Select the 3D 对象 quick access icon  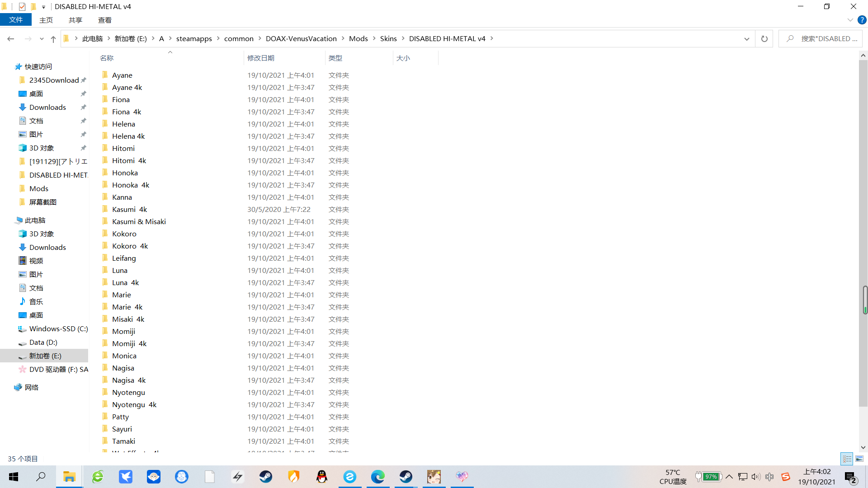(x=23, y=148)
